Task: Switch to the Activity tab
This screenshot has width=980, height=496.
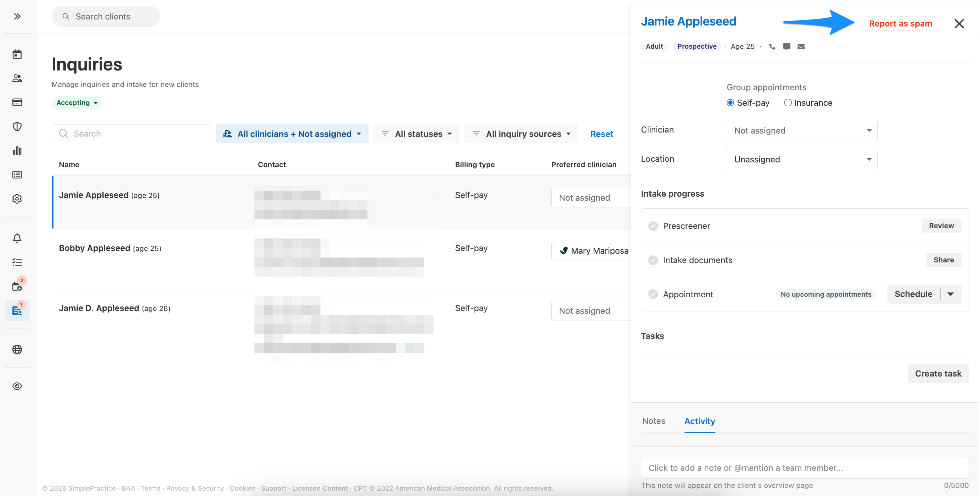Action: 700,421
